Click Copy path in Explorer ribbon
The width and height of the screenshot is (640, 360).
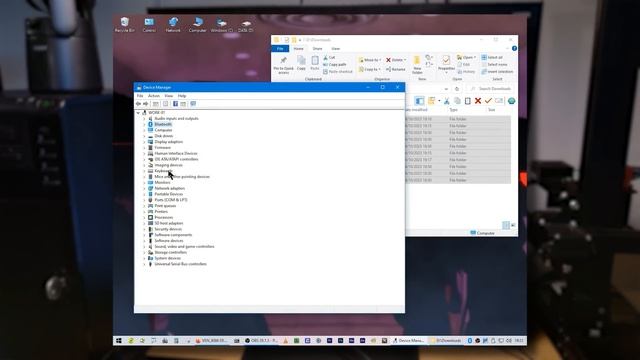(335, 64)
